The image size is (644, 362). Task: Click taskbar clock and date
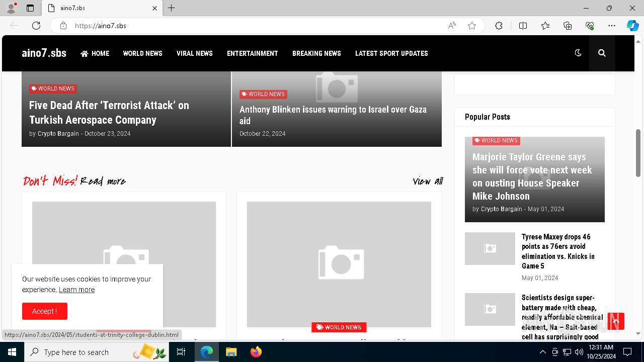[601, 352]
